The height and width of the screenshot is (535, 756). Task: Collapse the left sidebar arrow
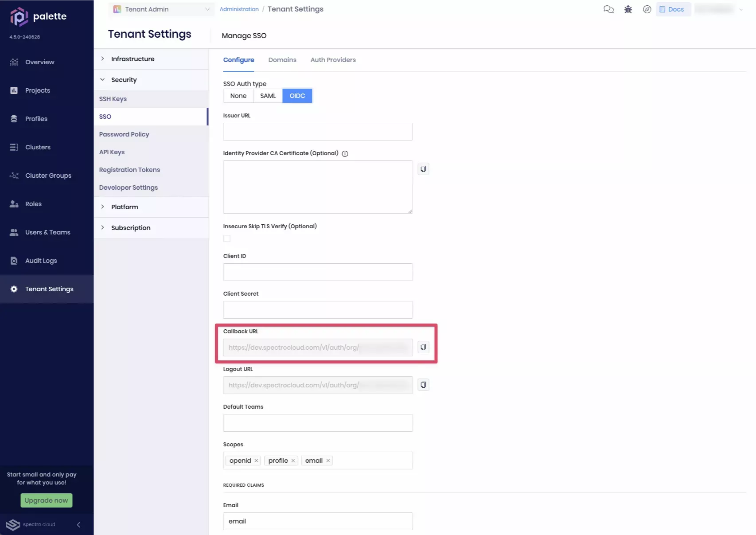pos(78,525)
